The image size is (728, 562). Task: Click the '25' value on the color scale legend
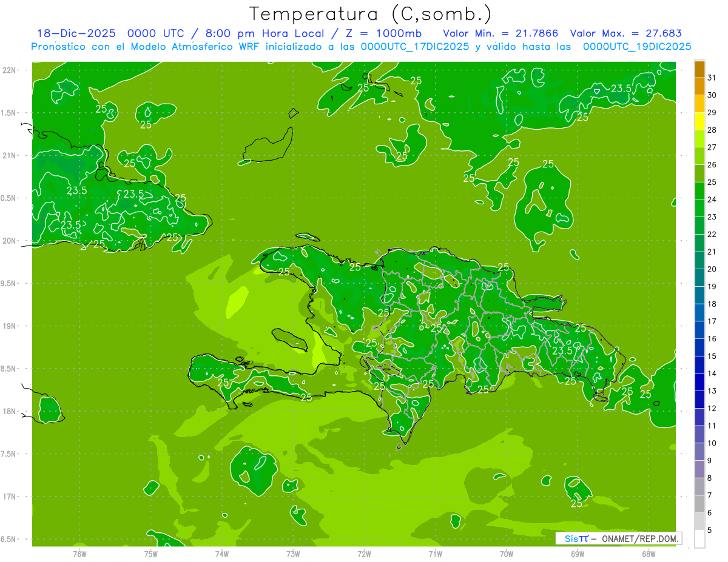[712, 182]
